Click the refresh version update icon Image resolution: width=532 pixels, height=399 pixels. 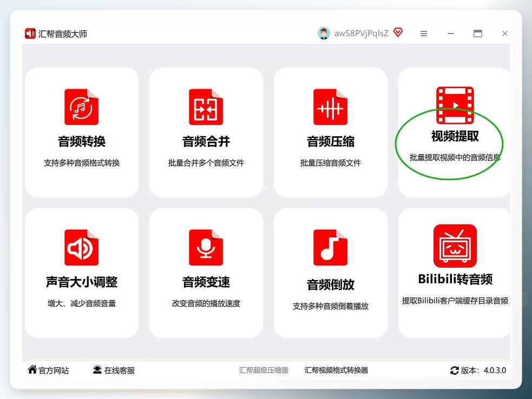click(454, 370)
